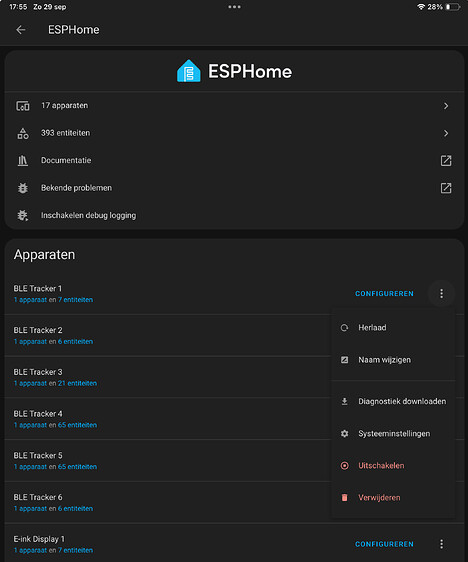Click the bug icon next to Inschakelen debug logging
The image size is (468, 562).
[23, 215]
